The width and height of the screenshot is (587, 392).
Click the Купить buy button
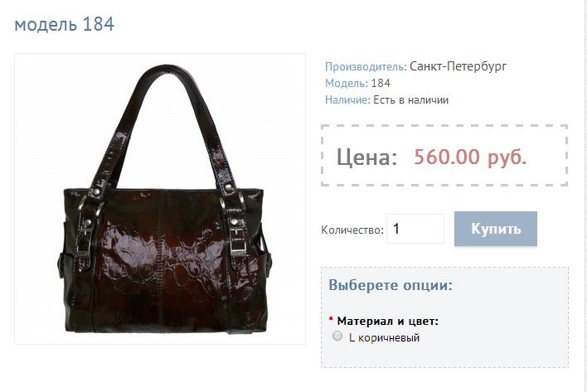click(x=496, y=229)
